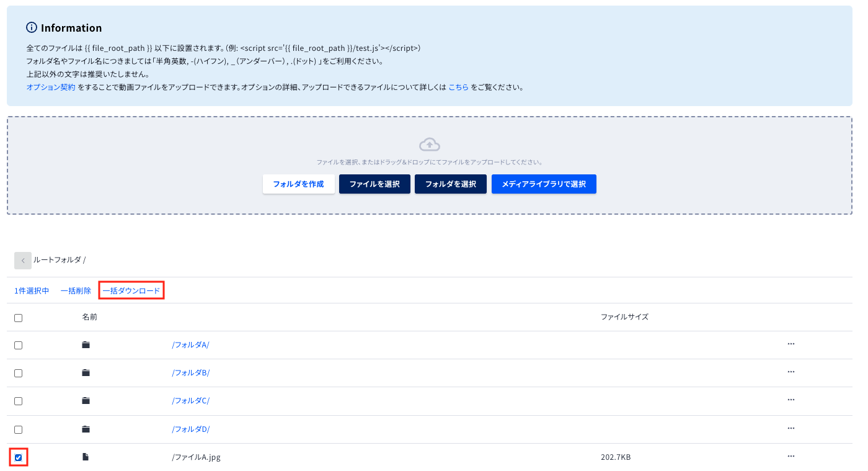Click the 名前 column header
Viewport: 868px width, 471px height.
[x=89, y=317]
